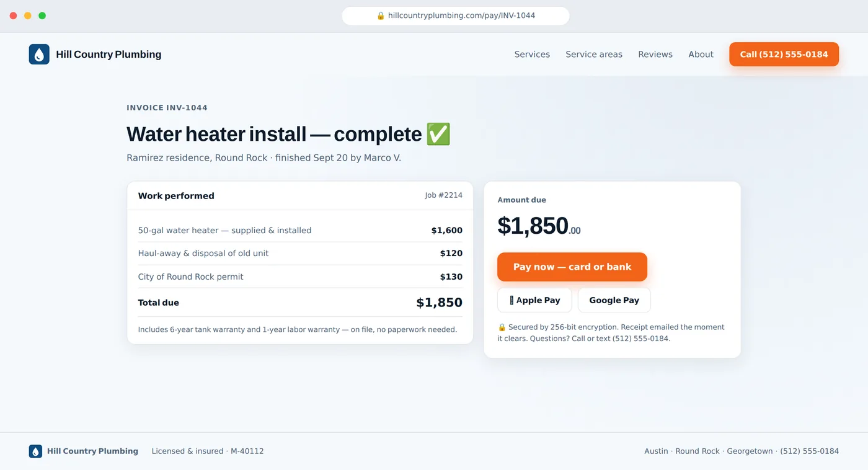Click the 'Work performed' card title
868x470 pixels.
(x=176, y=196)
